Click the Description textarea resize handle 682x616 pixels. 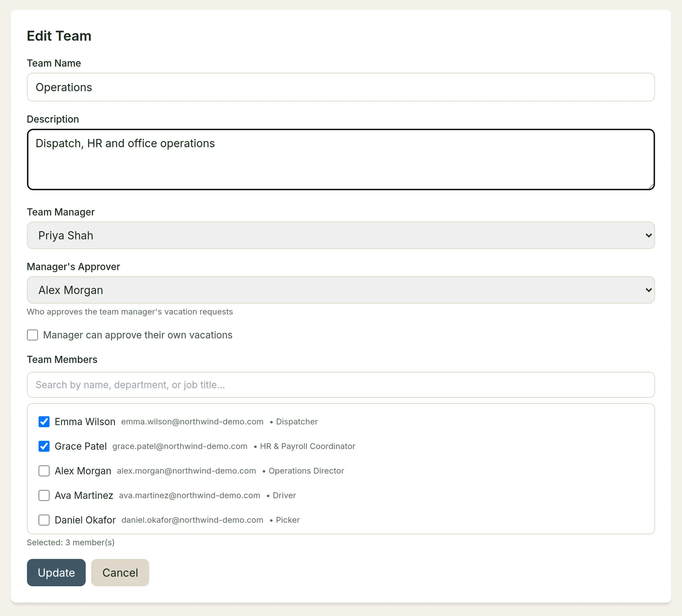651,186
